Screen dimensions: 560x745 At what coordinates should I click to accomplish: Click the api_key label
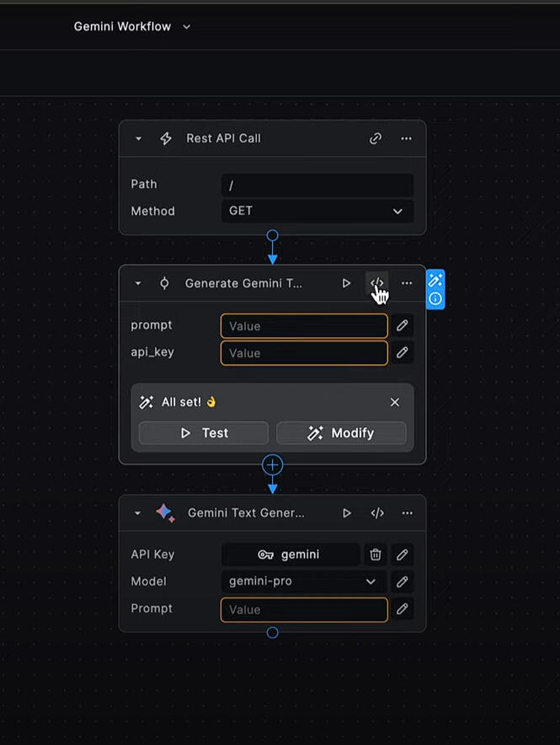tap(152, 352)
